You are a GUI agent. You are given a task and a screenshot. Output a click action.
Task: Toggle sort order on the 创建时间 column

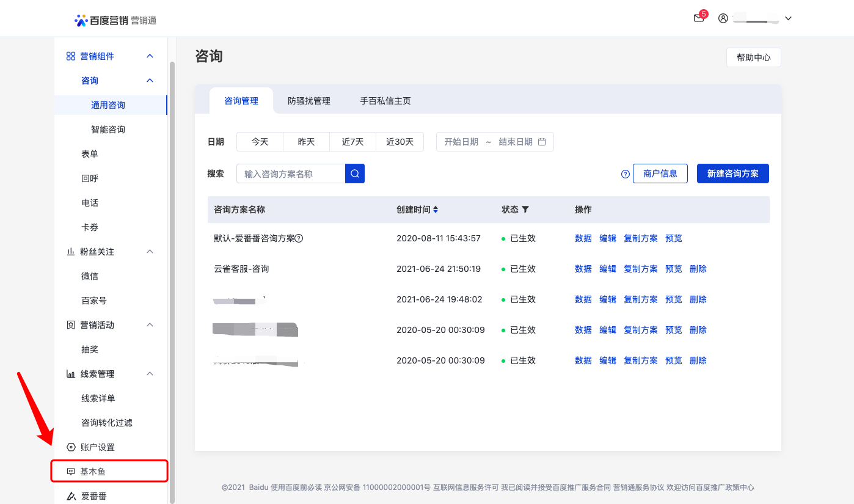435,209
